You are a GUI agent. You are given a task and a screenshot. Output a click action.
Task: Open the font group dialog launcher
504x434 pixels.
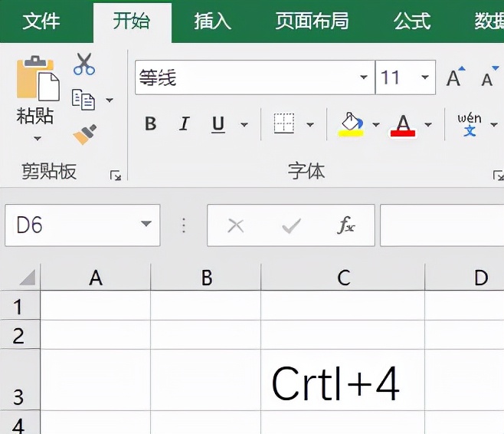[x=499, y=176]
